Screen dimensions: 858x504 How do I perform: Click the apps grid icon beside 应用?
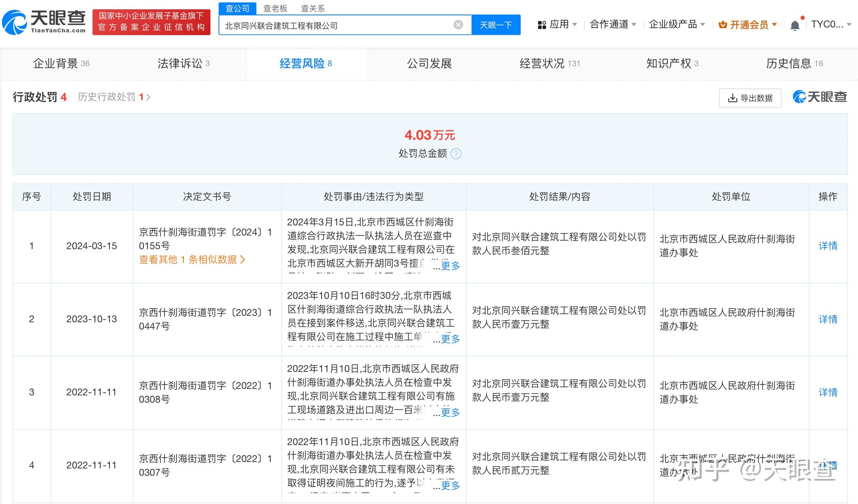click(542, 25)
